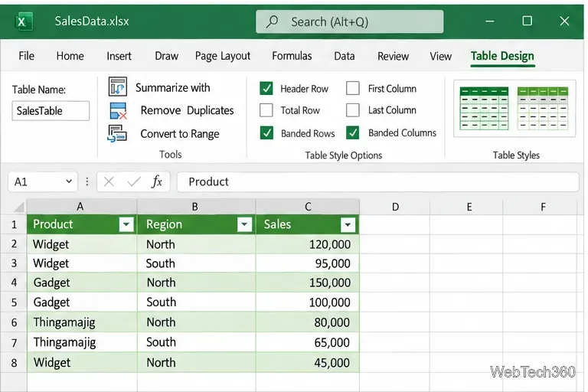Screen dimensions: 588x392
Task: Enable the Last Column checkbox
Action: pyautogui.click(x=353, y=110)
